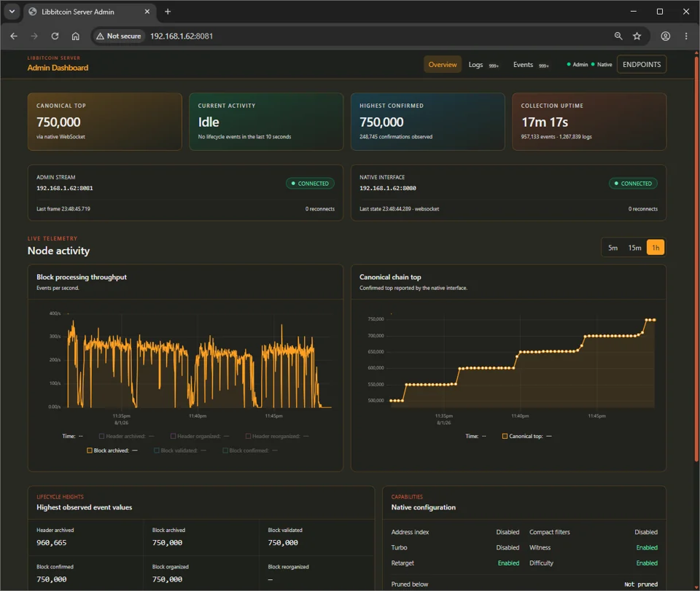Click the Not secure warning badge
Screen dimensions: 700x591
click(119, 36)
